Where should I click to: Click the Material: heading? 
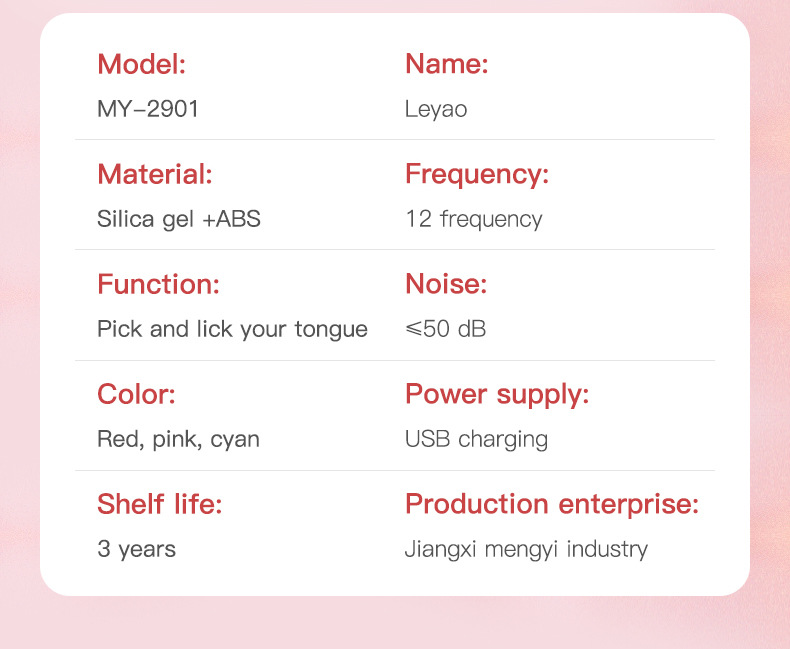coord(154,175)
